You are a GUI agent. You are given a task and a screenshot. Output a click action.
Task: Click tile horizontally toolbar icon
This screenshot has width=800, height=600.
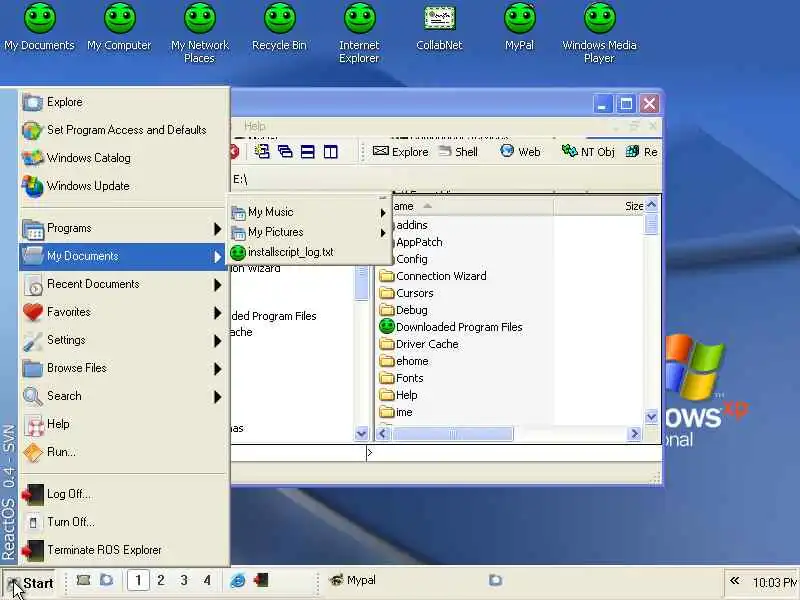click(x=308, y=152)
